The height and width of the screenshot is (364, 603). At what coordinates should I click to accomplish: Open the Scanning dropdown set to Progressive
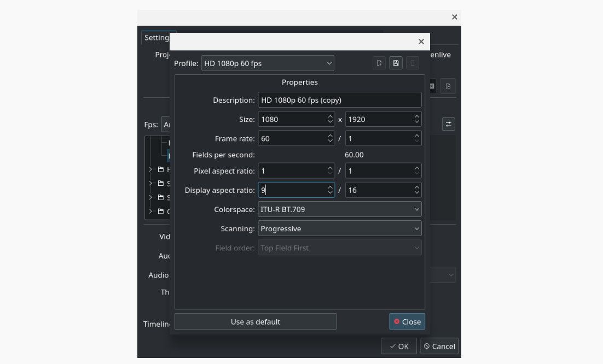click(340, 228)
